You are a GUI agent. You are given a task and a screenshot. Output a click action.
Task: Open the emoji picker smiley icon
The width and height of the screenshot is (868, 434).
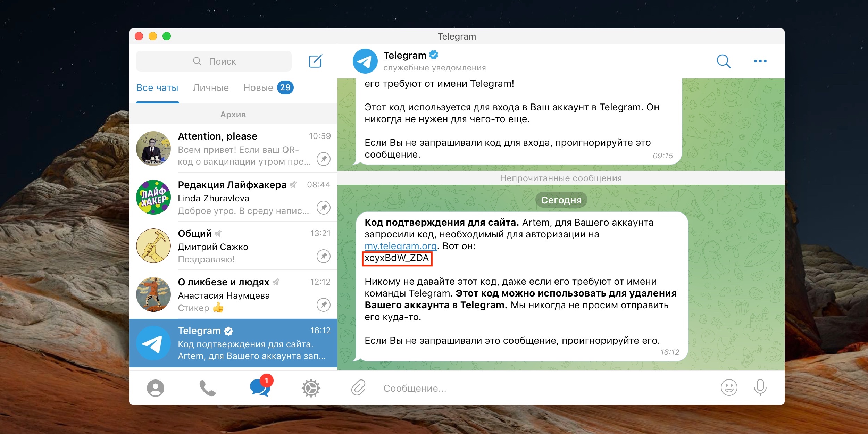coord(729,387)
